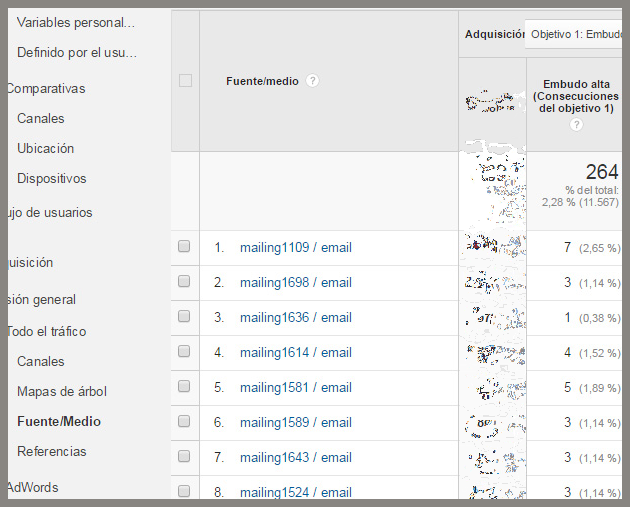
Task: Open the mailing1698 / email source link
Action: click(x=295, y=282)
